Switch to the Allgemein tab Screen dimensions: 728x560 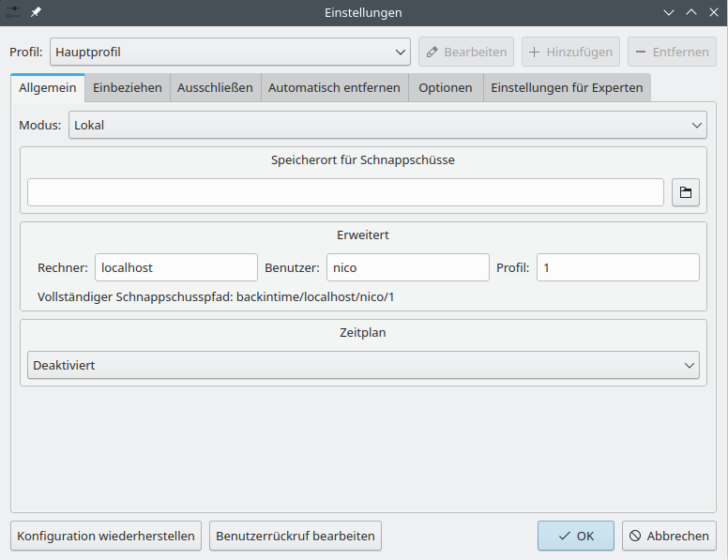47,88
